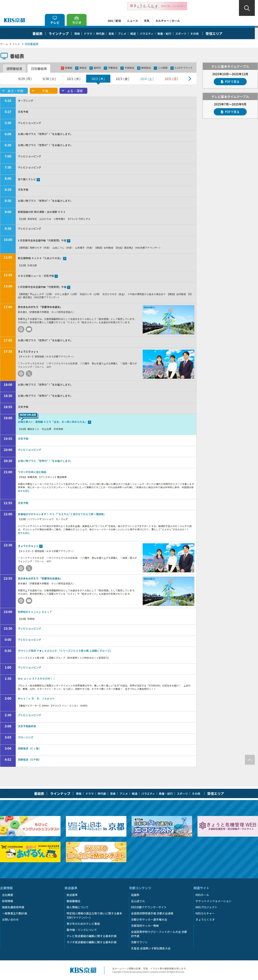The height and width of the screenshot is (980, 258).
Task: Open the あげるくん banner
Action: pyautogui.click(x=30, y=852)
